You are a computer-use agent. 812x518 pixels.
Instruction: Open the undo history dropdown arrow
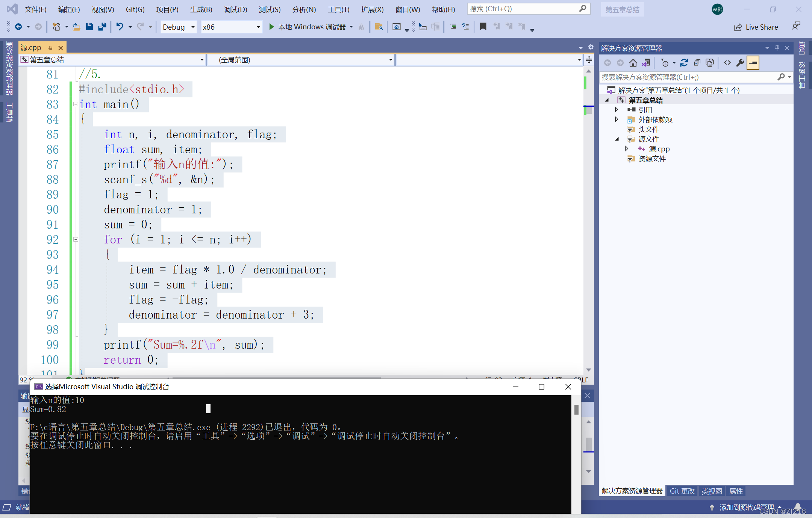point(130,27)
